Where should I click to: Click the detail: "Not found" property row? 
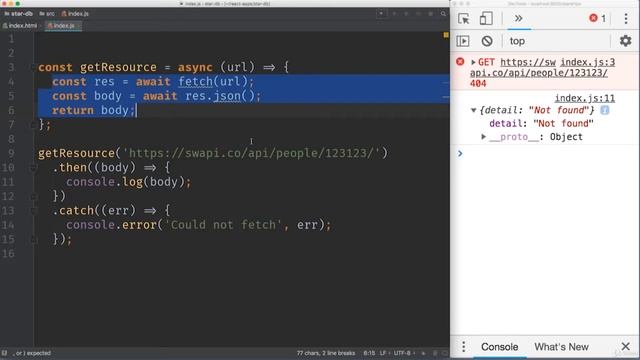point(541,124)
